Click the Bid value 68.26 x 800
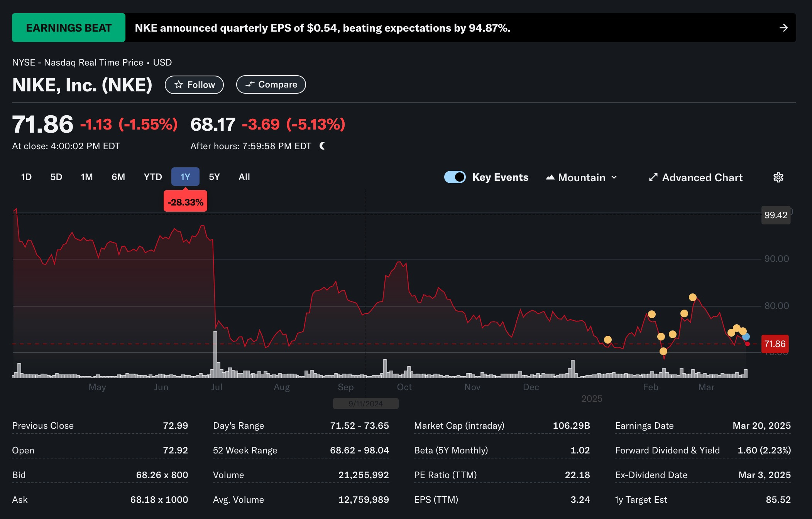 click(x=162, y=475)
